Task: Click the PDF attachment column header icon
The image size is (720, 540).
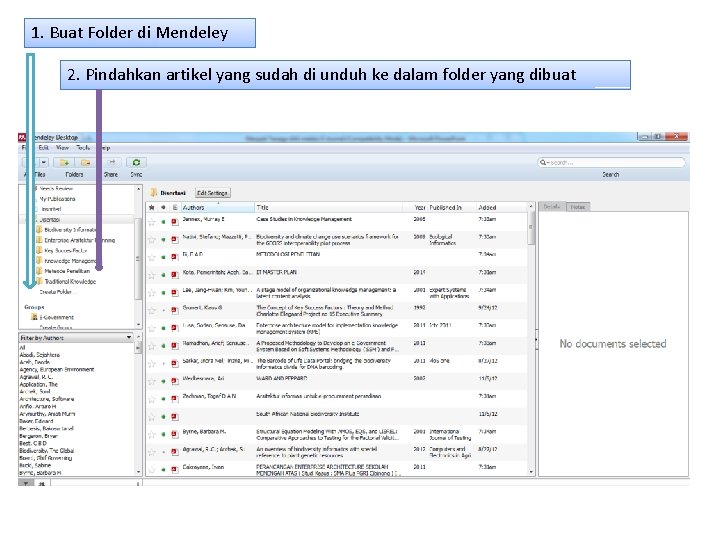Action: pos(174,208)
